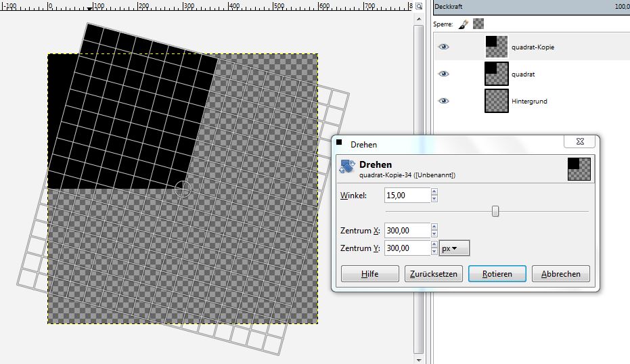This screenshot has width=630, height=364.
Task: Click the Zentrum Y input field
Action: click(x=406, y=248)
